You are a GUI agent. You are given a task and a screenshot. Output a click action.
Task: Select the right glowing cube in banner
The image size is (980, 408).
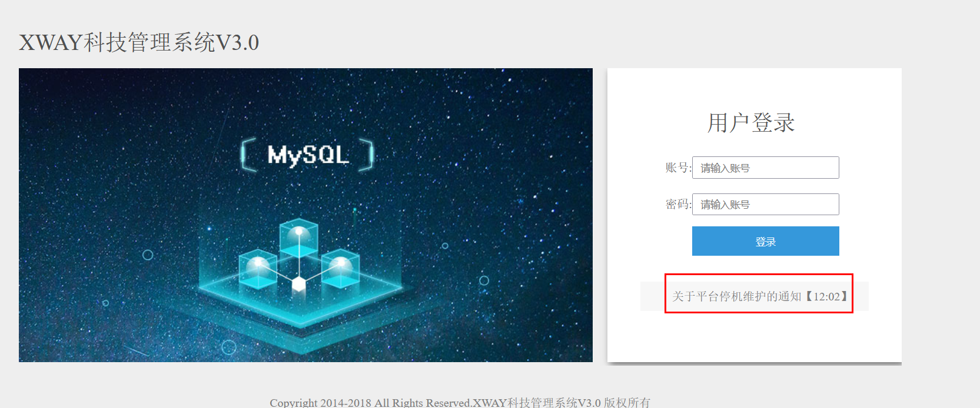click(340, 268)
